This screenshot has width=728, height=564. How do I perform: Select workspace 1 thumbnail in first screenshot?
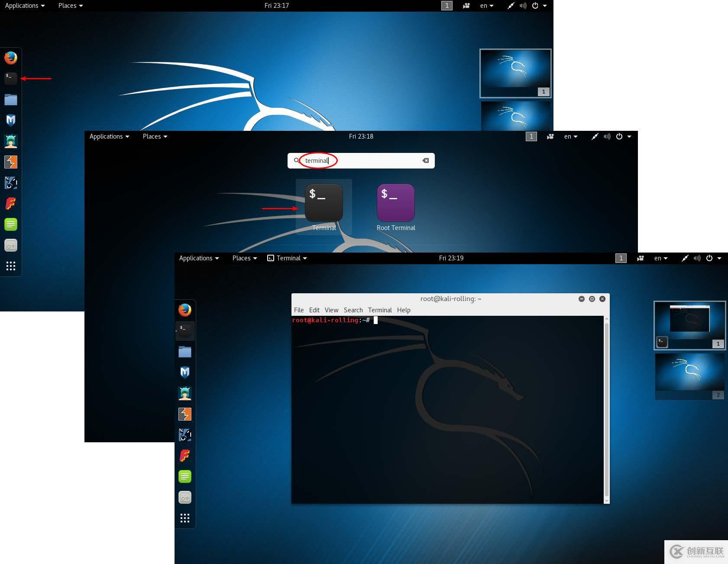pyautogui.click(x=515, y=73)
